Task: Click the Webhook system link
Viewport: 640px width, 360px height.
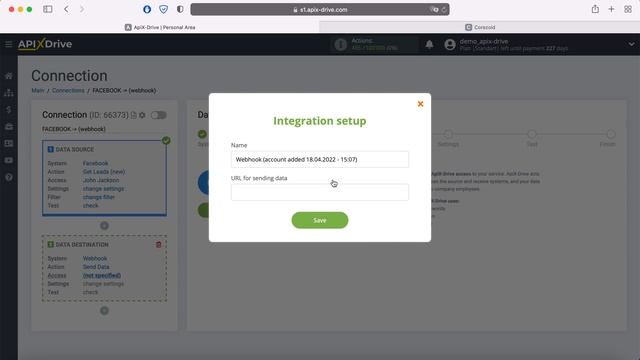Action: [95, 258]
